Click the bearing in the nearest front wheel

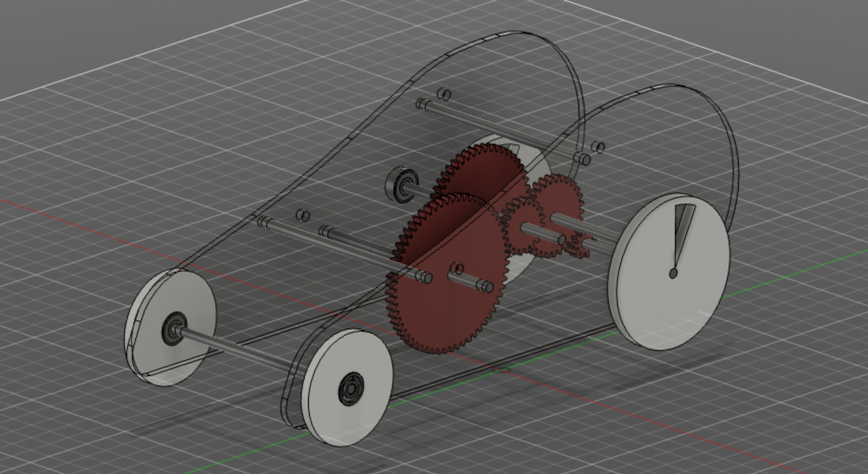[x=351, y=390]
